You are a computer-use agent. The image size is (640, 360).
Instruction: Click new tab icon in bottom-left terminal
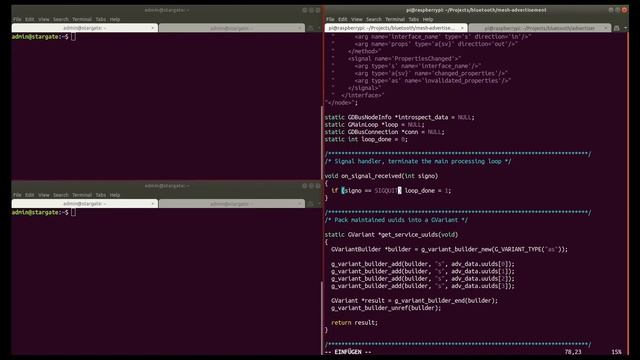[311, 204]
